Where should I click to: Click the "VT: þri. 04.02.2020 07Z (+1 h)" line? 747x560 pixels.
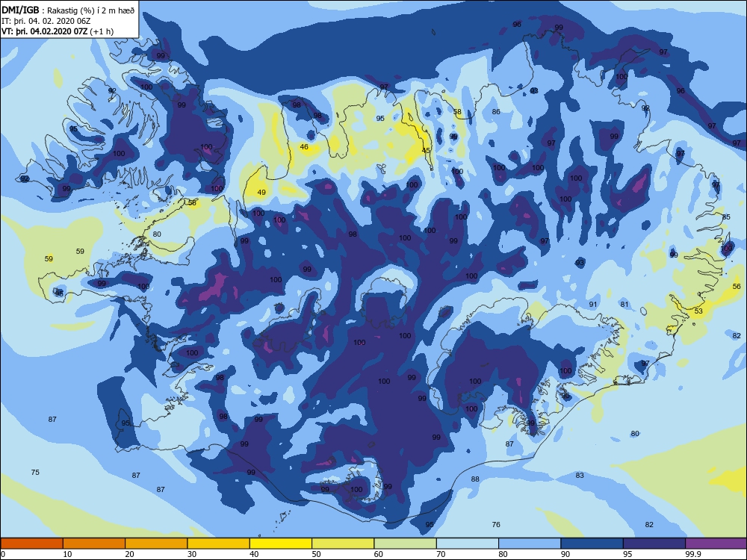coord(58,31)
